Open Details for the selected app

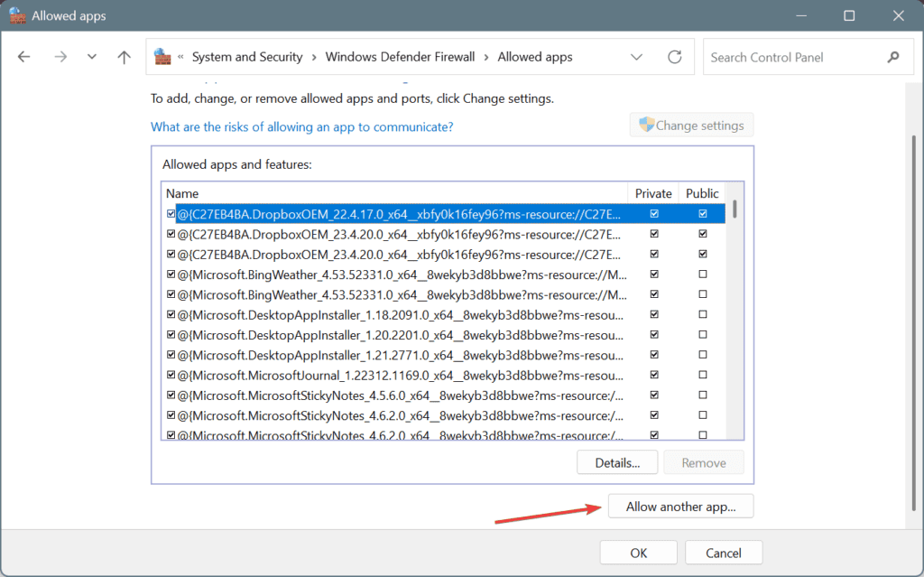point(617,462)
